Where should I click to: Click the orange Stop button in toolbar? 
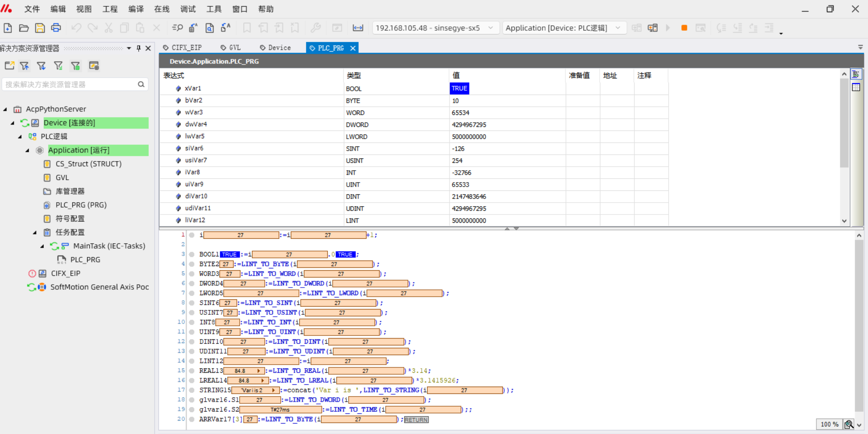pos(684,28)
